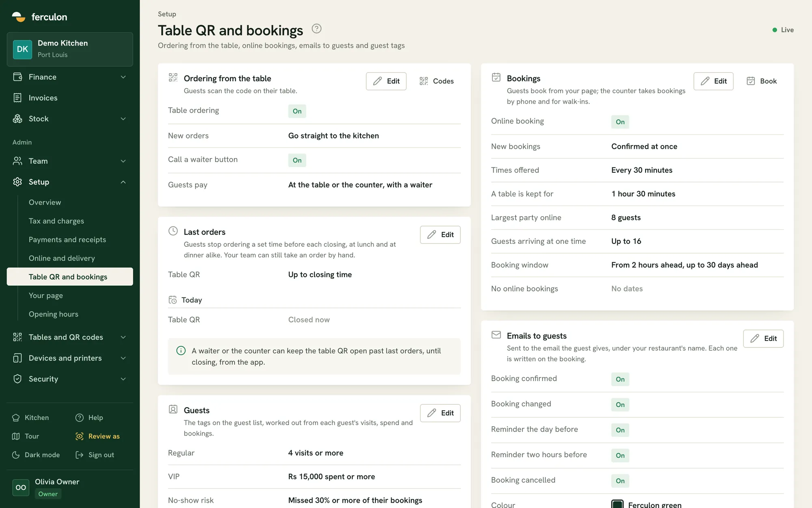Toggle the Booking confirmed On badge
Image resolution: width=812 pixels, height=508 pixels.
pos(620,379)
